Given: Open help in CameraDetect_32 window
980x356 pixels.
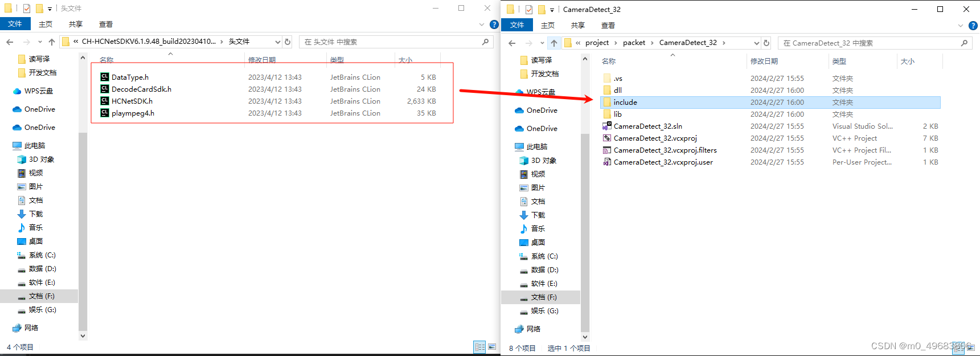Looking at the screenshot, I should [x=973, y=26].
